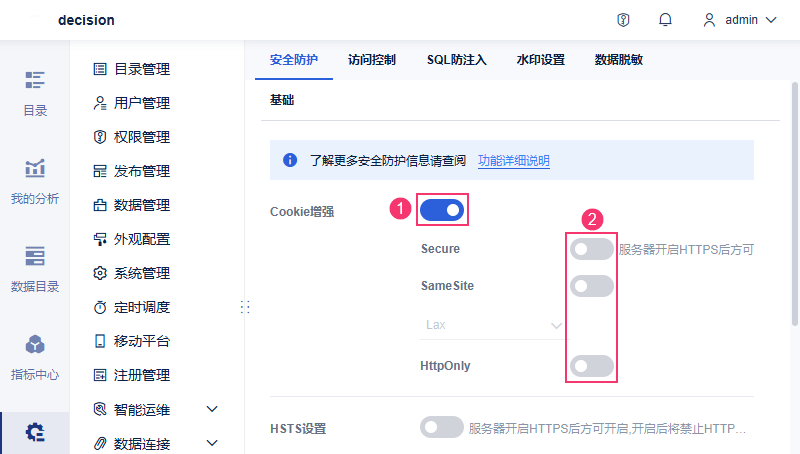Open 系统管理 menu entry with gear icon
The width and height of the screenshot is (800, 454).
coord(131,273)
